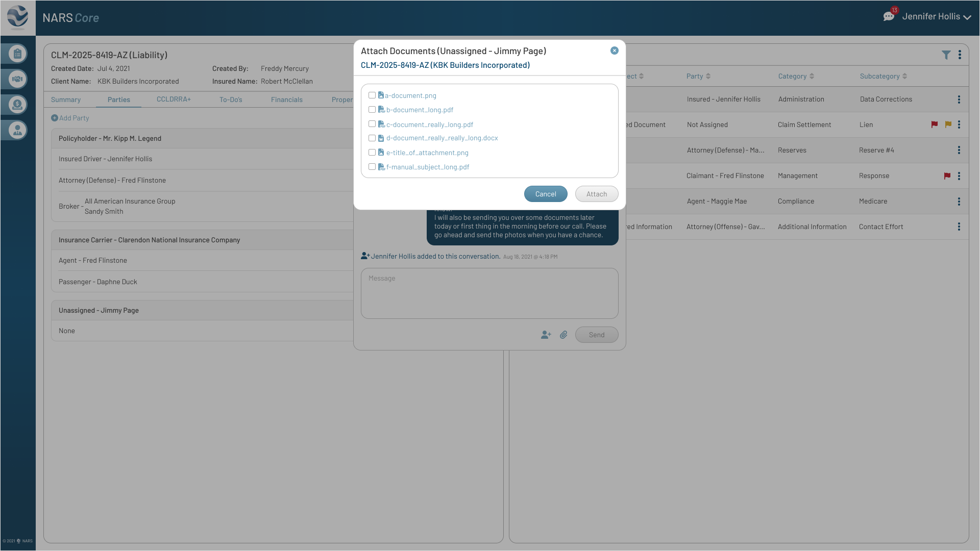Click the attachment paperclip in the message box

[564, 335]
